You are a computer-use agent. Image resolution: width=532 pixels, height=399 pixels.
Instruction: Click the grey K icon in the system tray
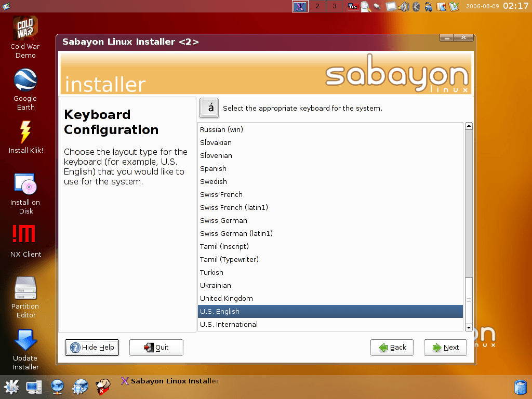(x=416, y=6)
